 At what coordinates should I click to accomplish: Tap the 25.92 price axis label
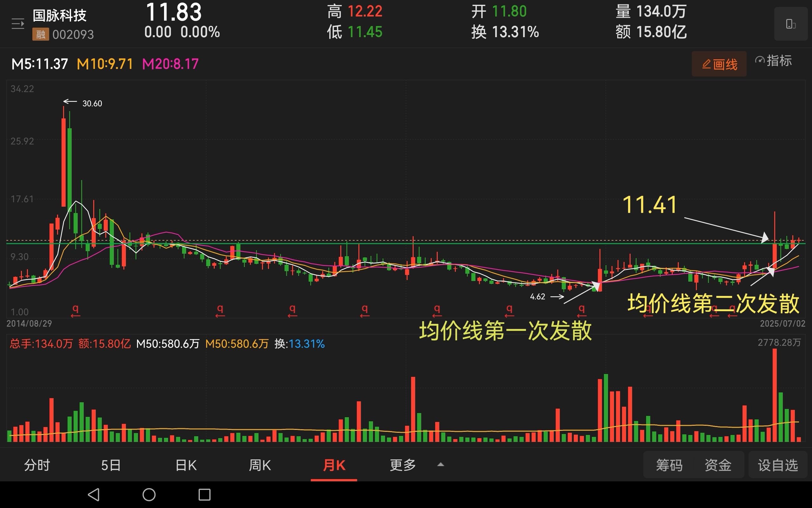pos(22,142)
